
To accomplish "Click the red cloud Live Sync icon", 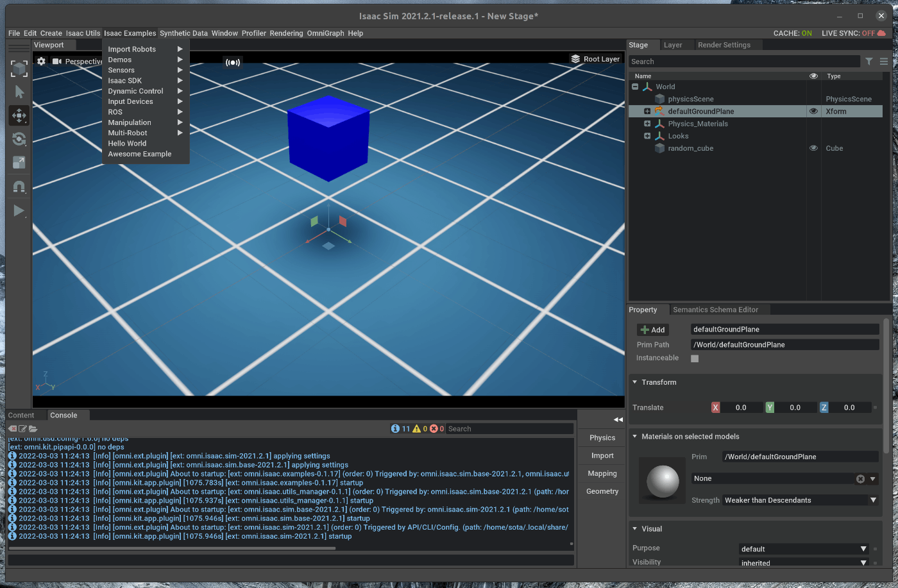I will 881,33.
